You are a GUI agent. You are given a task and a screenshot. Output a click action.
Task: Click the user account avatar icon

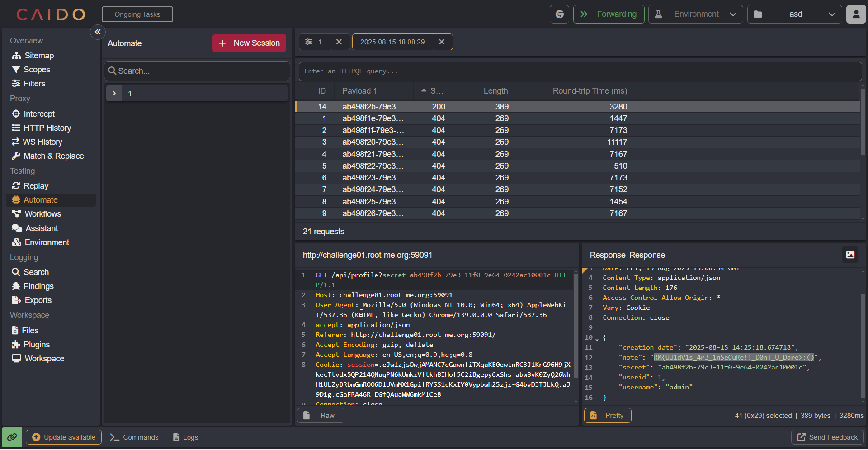pyautogui.click(x=856, y=14)
